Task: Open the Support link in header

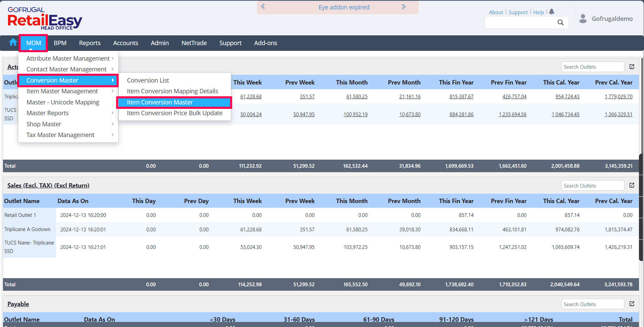Action: tap(518, 12)
